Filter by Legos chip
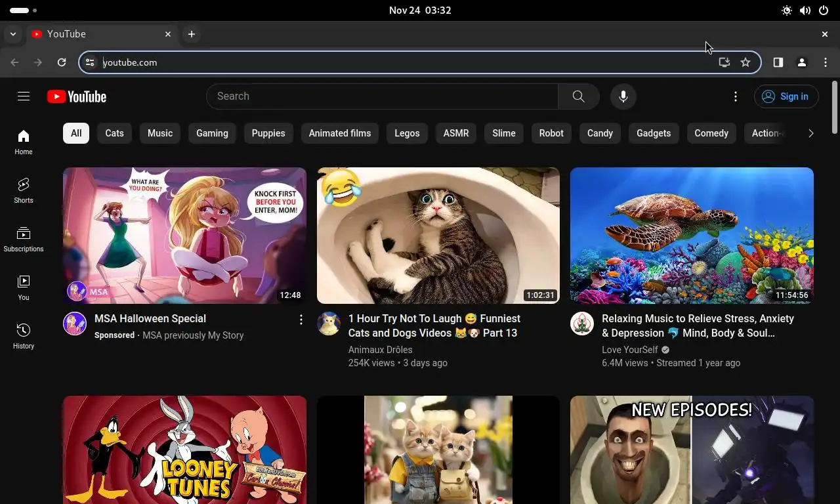Screen dimensions: 840x504 coord(407,133)
